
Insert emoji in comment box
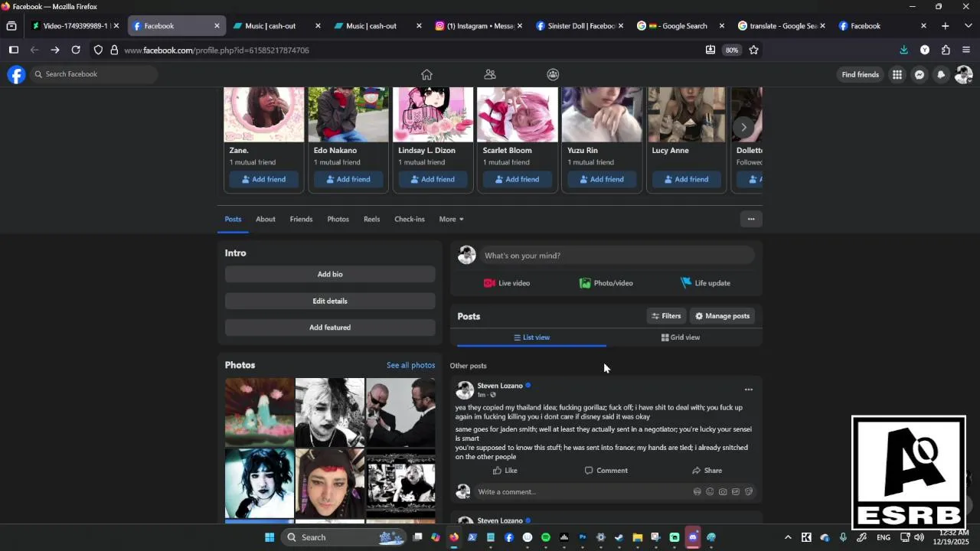pyautogui.click(x=710, y=492)
